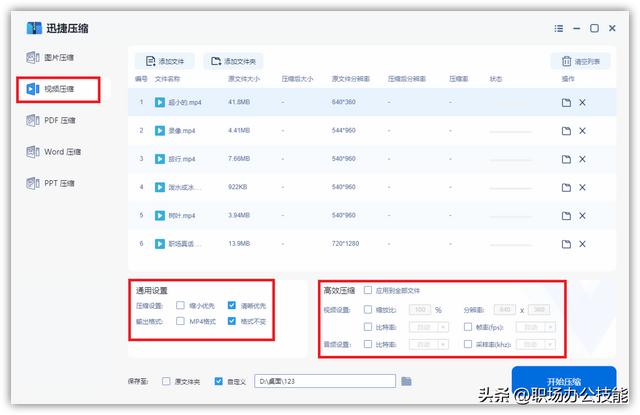
Task: Click 添加文件夹 button
Action: pos(233,61)
